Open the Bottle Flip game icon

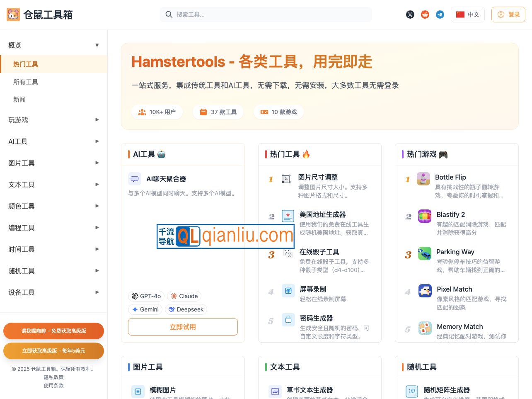pyautogui.click(x=425, y=179)
